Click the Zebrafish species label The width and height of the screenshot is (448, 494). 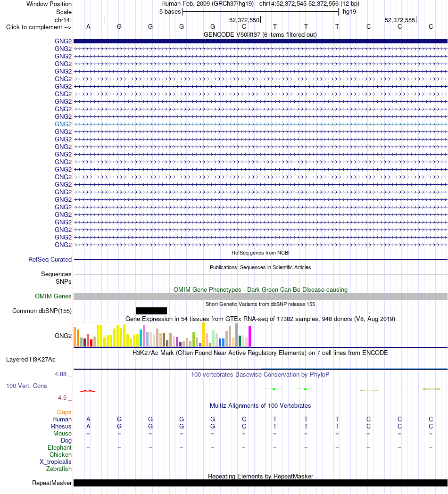59,469
